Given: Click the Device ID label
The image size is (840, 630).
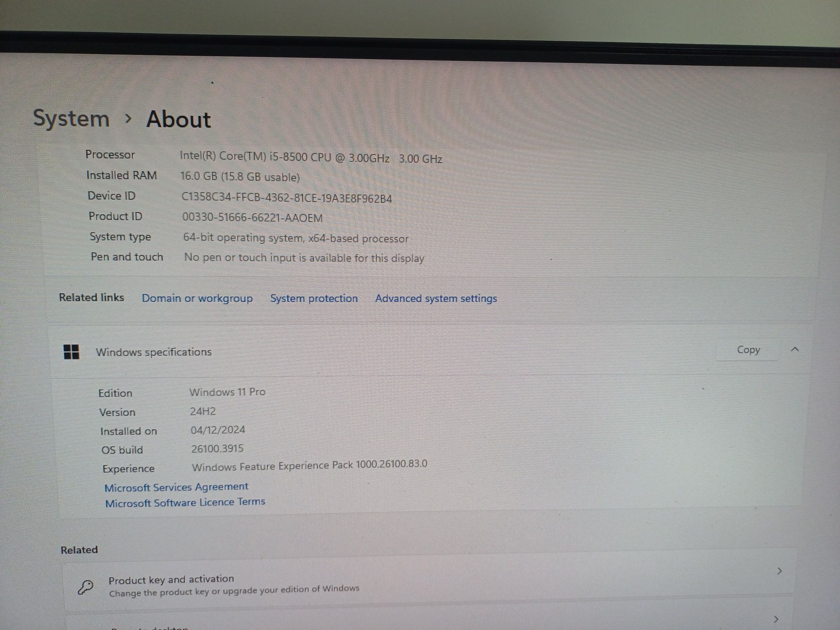Looking at the screenshot, I should click(111, 196).
